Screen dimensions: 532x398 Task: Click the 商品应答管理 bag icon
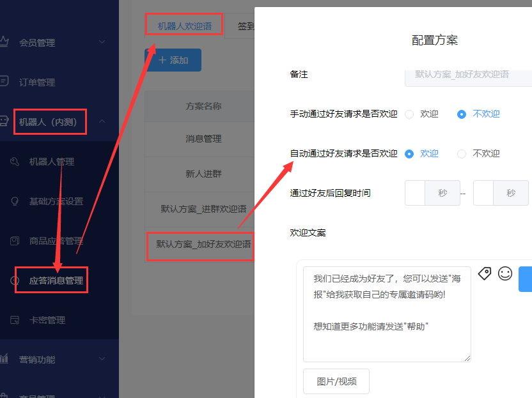(x=15, y=241)
